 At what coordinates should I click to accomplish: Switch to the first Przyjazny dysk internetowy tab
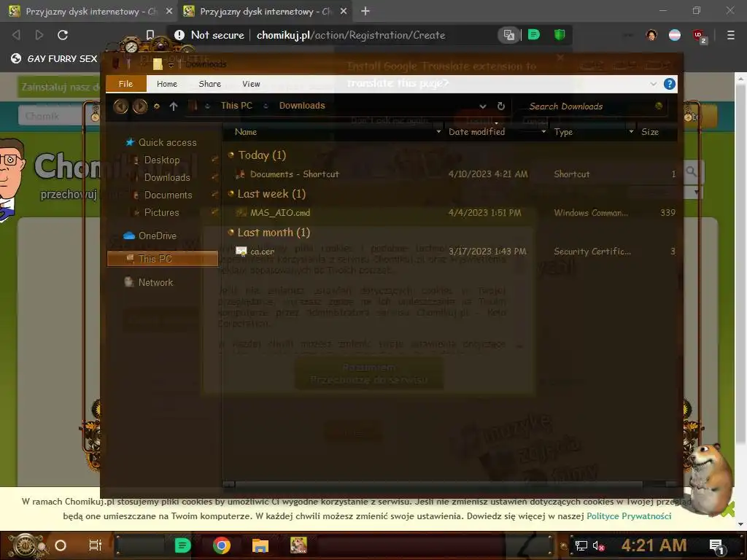[90, 11]
